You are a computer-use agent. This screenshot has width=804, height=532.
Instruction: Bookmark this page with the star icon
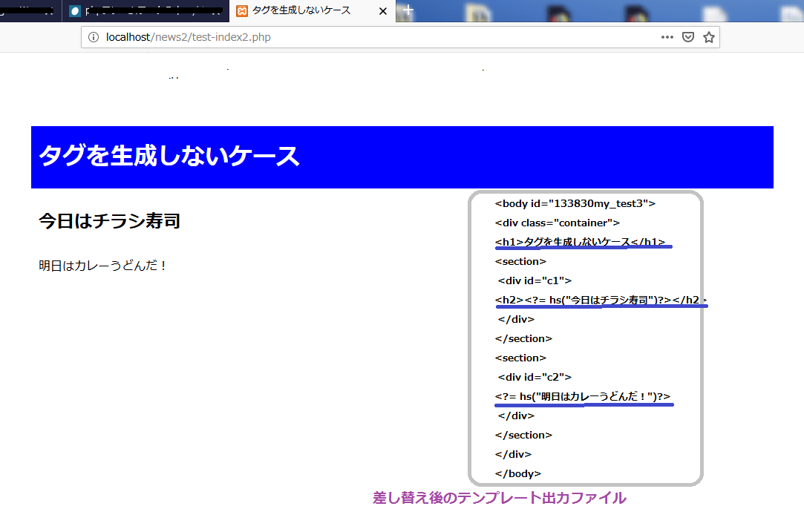click(709, 37)
